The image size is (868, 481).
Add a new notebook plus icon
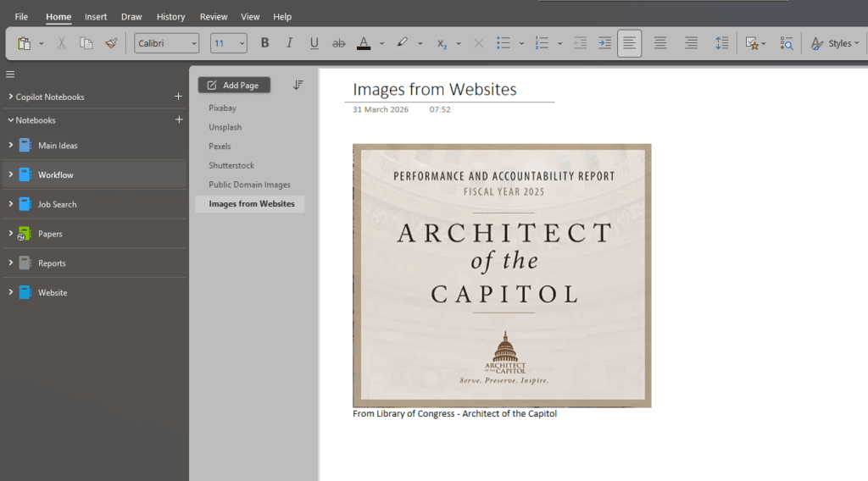[179, 119]
